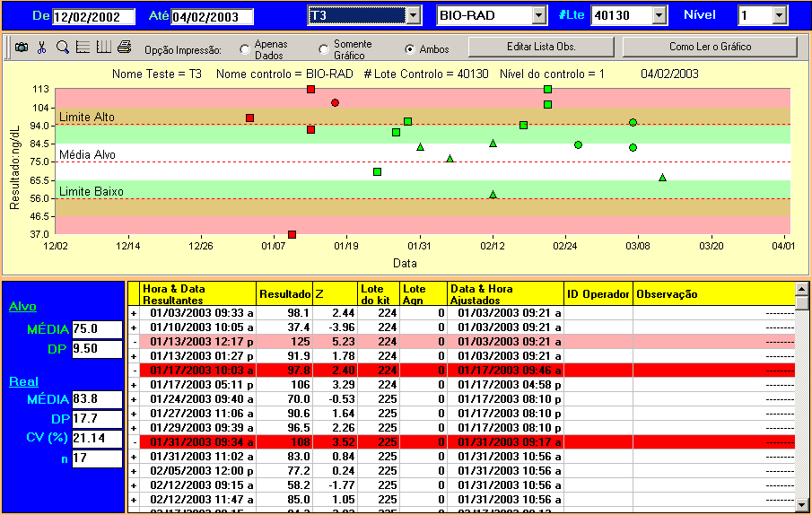Toggle horizontal grid lines icon
Viewport: 812px width, 515px height.
pos(83,48)
